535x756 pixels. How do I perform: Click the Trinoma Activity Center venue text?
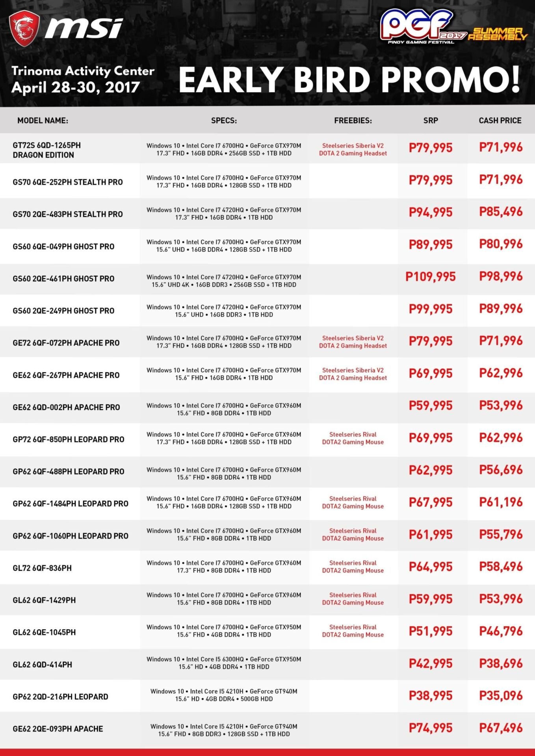pyautogui.click(x=83, y=71)
